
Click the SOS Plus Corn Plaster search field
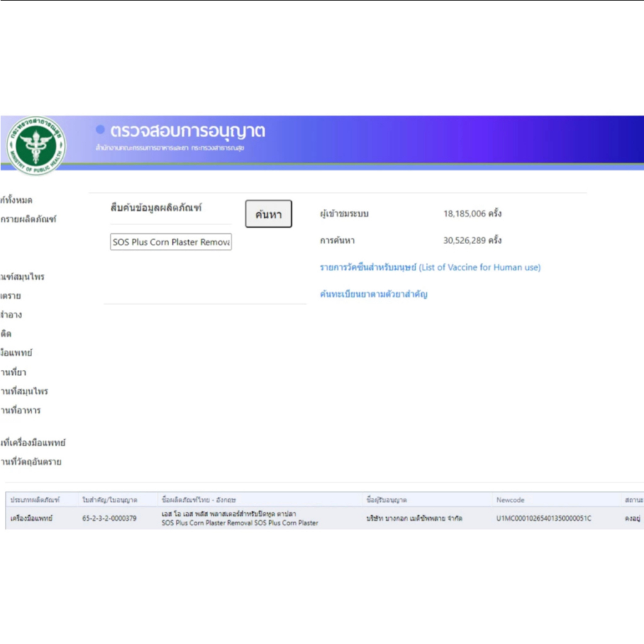coord(171,242)
